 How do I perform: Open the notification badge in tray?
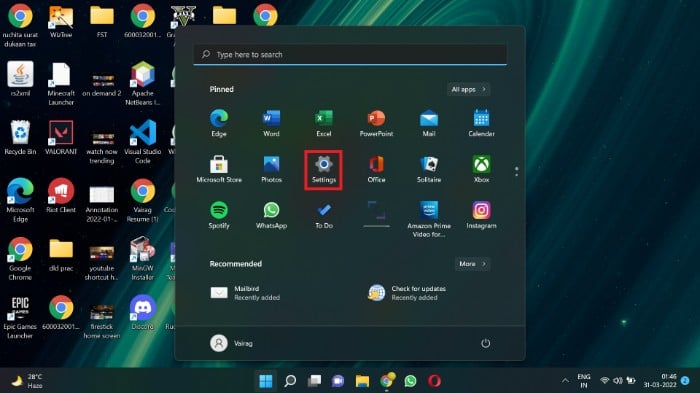pyautogui.click(x=685, y=380)
